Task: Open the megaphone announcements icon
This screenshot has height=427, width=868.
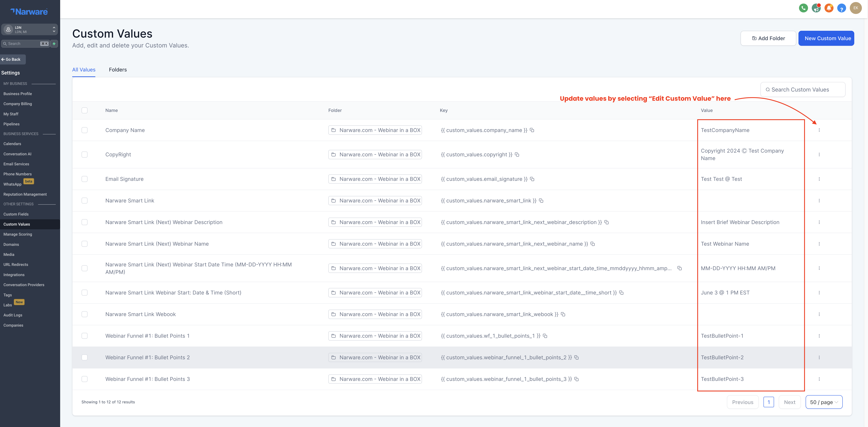Action: click(816, 8)
